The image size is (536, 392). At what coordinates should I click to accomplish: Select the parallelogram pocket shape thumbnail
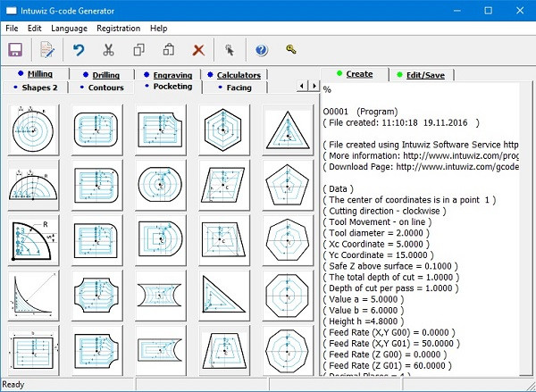224,185
